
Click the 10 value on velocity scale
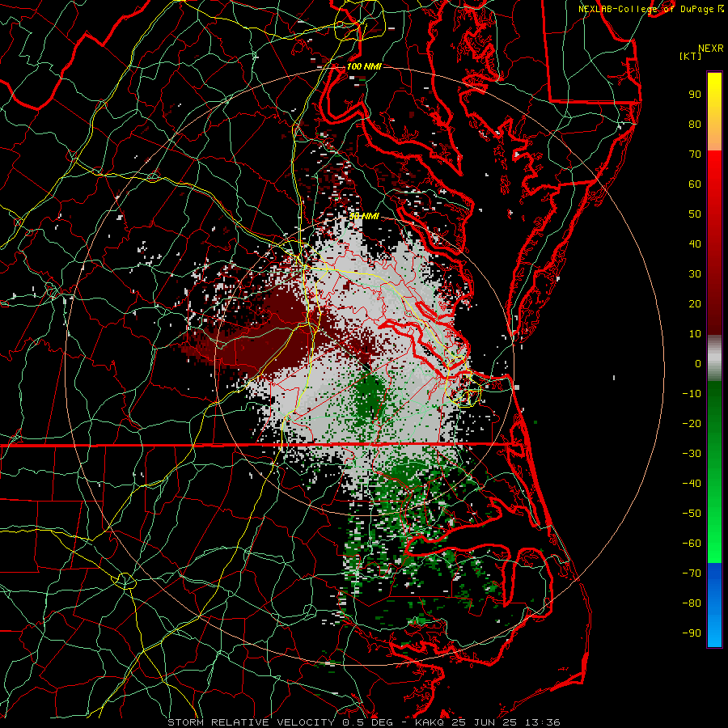tap(695, 334)
